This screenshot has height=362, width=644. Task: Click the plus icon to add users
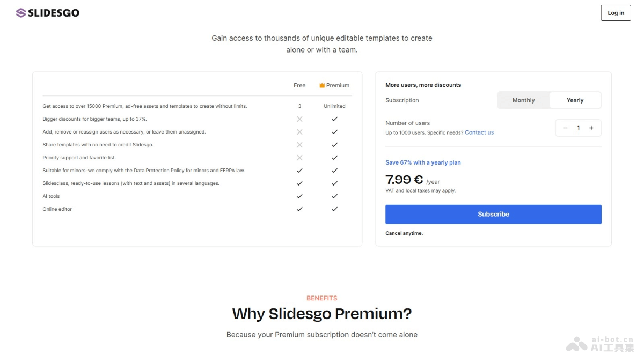591,128
